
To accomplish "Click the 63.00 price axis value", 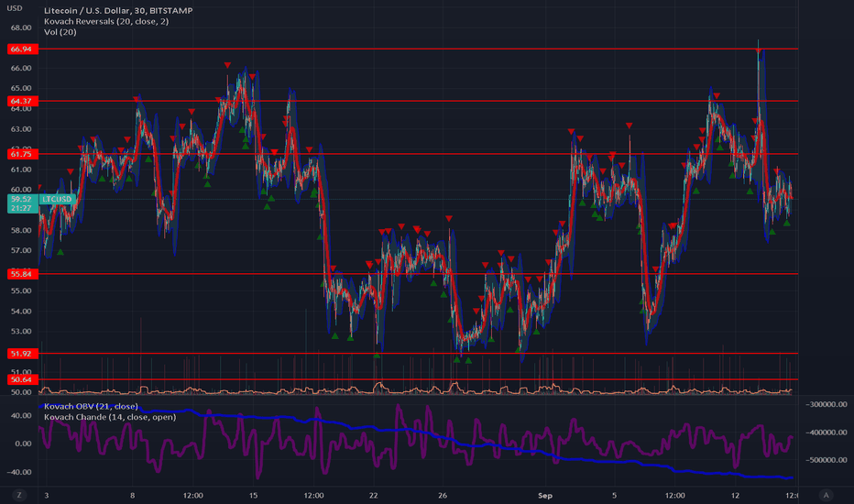I will coord(21,129).
